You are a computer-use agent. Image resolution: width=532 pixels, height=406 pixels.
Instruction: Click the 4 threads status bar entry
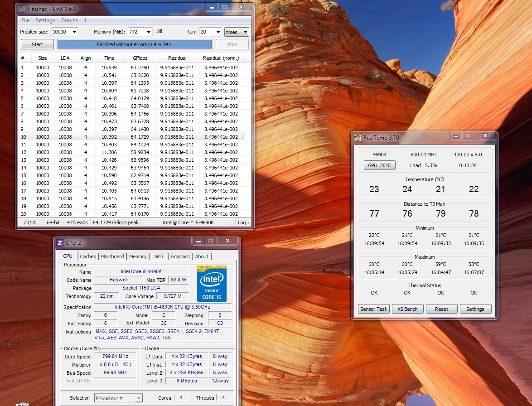tap(77, 222)
